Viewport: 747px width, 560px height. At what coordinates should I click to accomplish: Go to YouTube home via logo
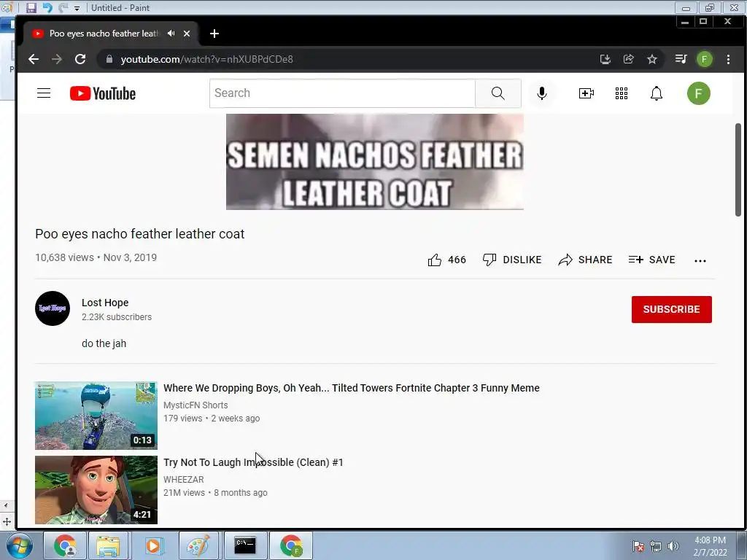102,93
